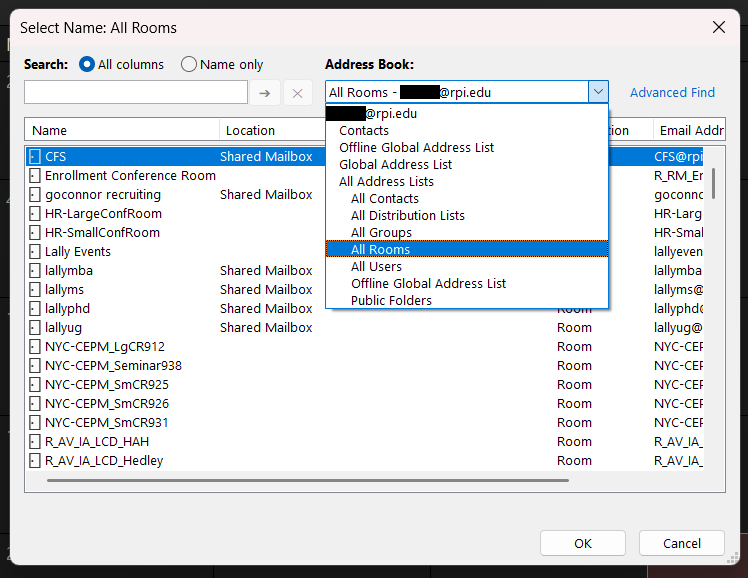Image resolution: width=748 pixels, height=578 pixels.
Task: Select the NYC-CEPM_SmCR931 name
Action: click(106, 423)
